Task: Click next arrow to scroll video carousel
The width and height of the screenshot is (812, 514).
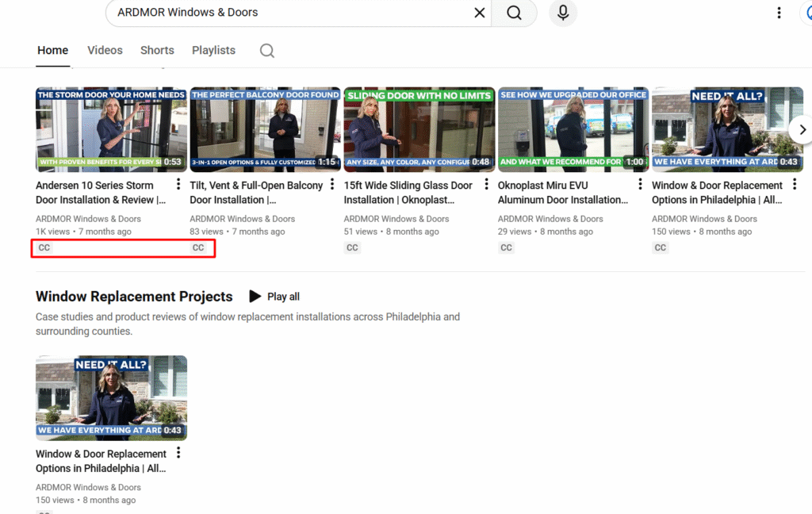Action: click(802, 129)
